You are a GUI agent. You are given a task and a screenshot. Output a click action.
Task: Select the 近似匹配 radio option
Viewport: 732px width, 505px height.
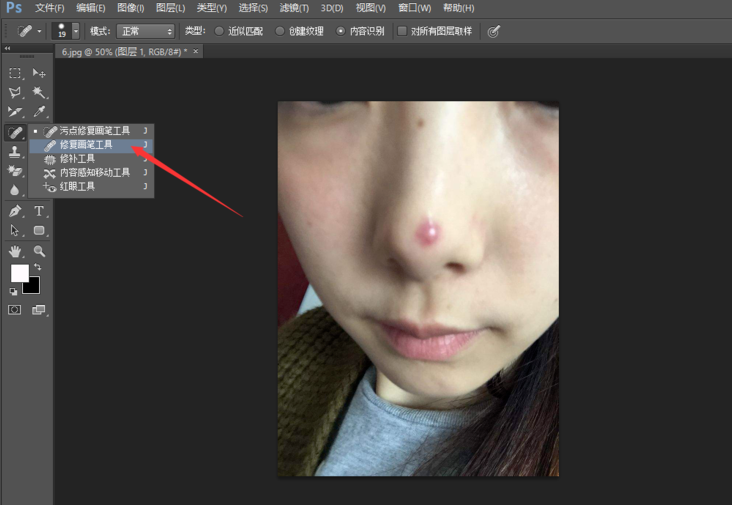pyautogui.click(x=220, y=31)
